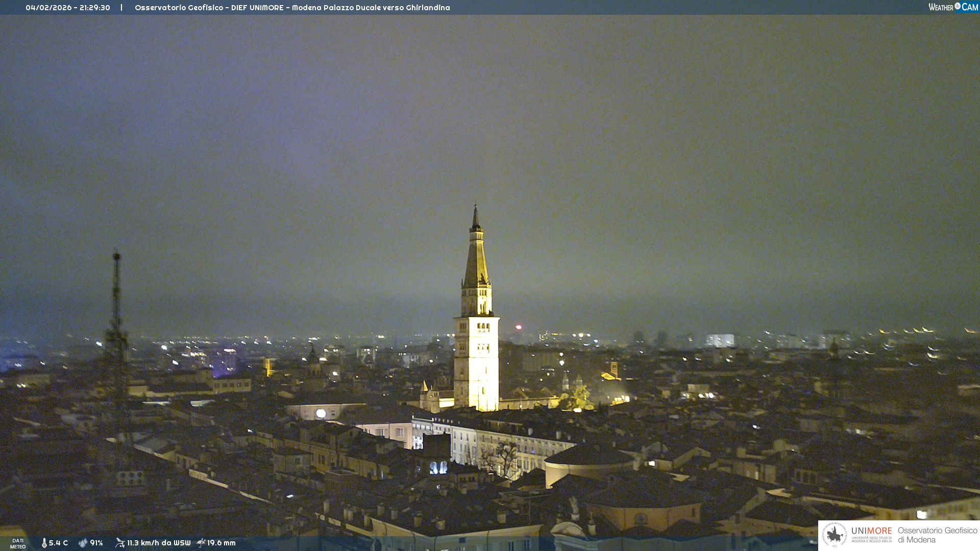Click the 5.4 C temperature reading
The width and height of the screenshot is (980, 551).
tap(58, 543)
